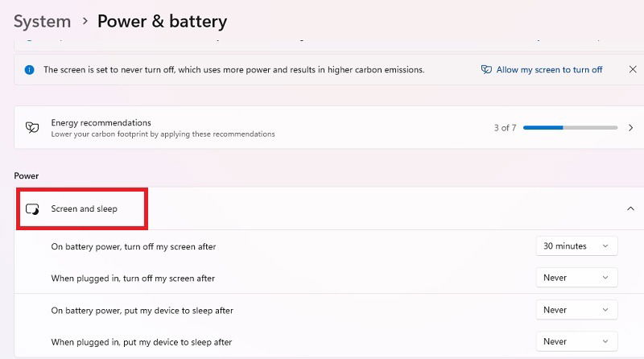The image size is (644, 359).
Task: Click the leaf icon beside Allow my screen
Action: 486,70
